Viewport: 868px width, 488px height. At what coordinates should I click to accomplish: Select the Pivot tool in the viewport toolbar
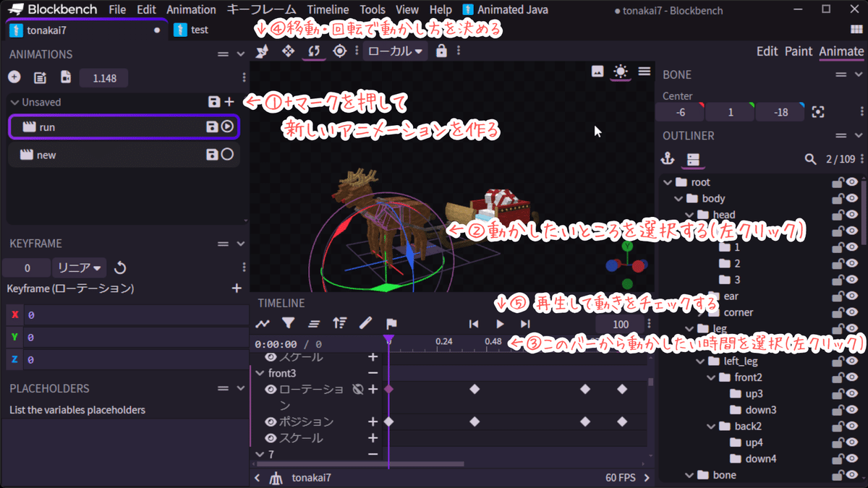[339, 51]
